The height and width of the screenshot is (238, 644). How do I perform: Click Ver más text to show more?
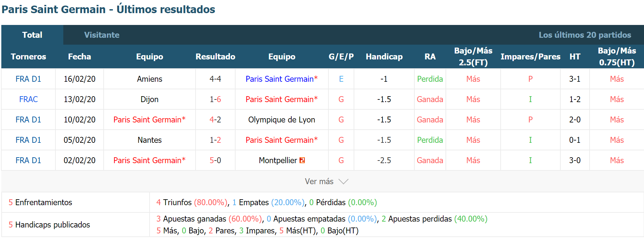[319, 182]
